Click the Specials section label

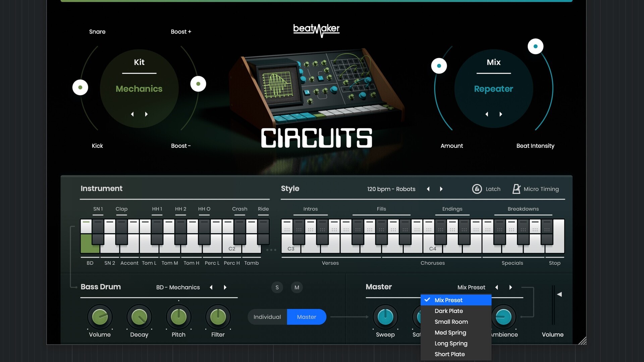(512, 263)
